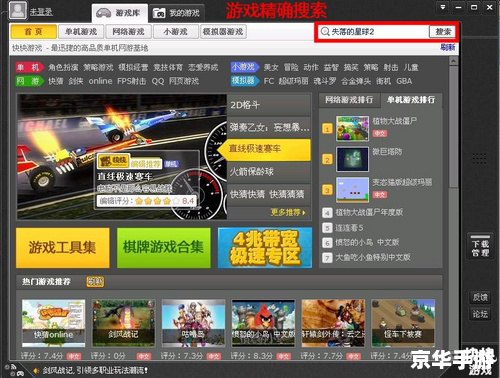Open 愤怒的小鸟 中文版 ranking entry
Viewport: 500px width, 378px height.
[367, 243]
